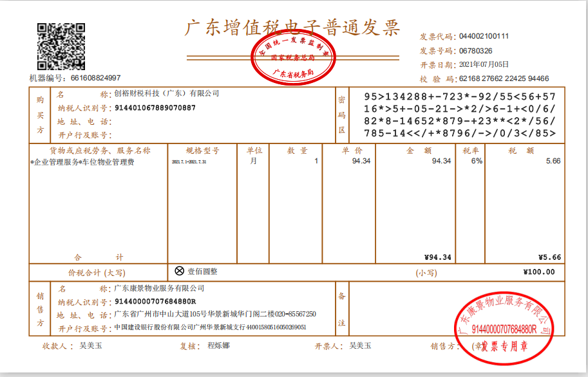The image size is (588, 377).
Task: Select buyer name 创裕财税科技（广东）有限公司
Action: 167,93
